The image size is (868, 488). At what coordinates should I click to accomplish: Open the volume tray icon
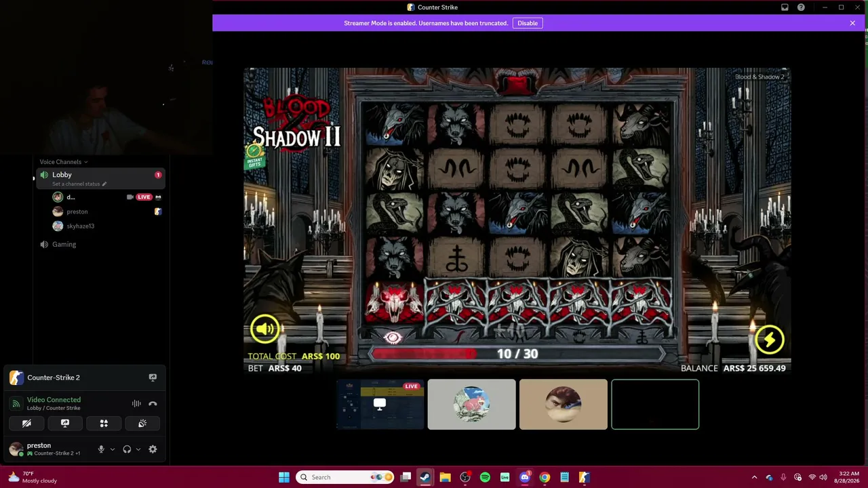(x=823, y=477)
